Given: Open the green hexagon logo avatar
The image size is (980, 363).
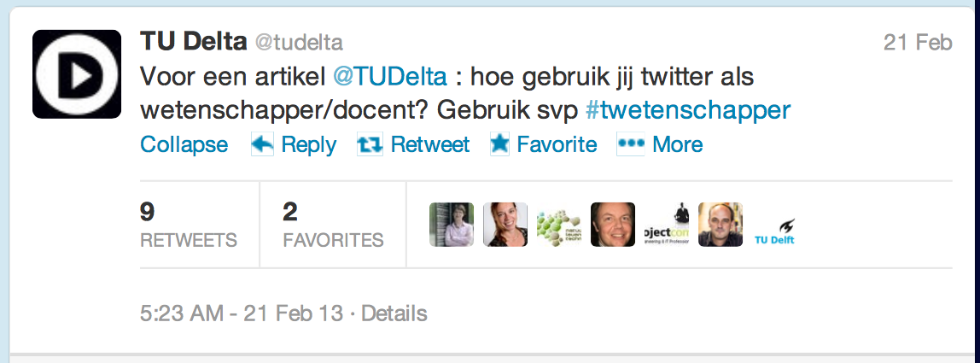Looking at the screenshot, I should [558, 225].
